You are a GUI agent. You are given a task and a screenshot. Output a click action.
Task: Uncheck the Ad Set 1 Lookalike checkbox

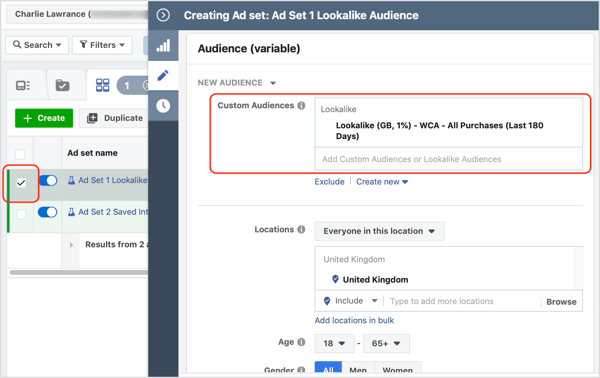21,183
